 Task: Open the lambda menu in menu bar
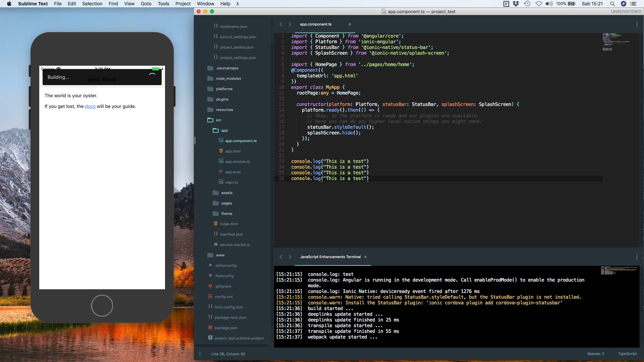tap(237, 4)
